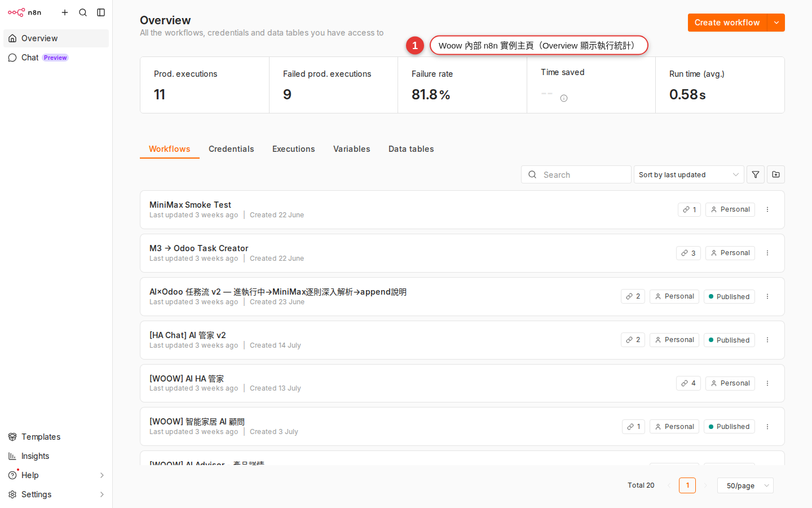This screenshot has height=508, width=812.
Task: Open actions menu for M3 → Odoo Task Creator
Action: (x=767, y=253)
